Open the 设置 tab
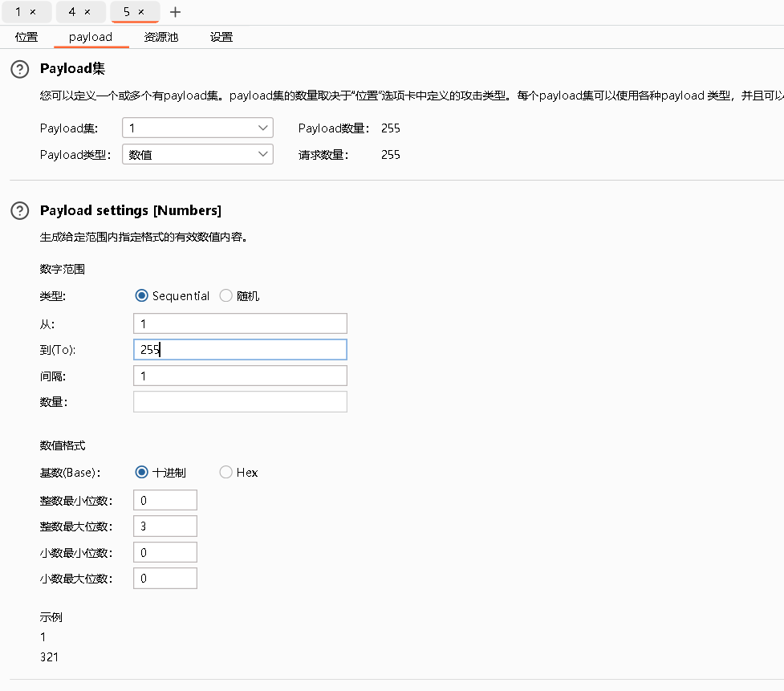Viewport: 784px width, 691px height. tap(221, 37)
